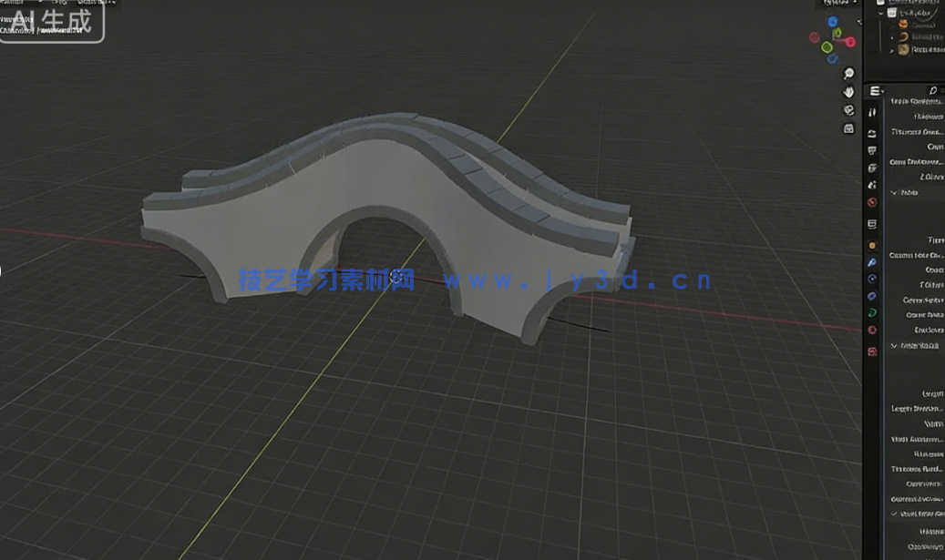Click the camera view icon in the viewport controls
945x560 pixels.
pyautogui.click(x=848, y=109)
